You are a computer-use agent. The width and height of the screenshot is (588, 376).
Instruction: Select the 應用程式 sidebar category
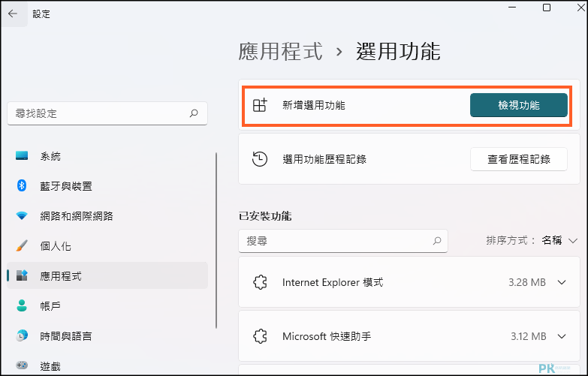coord(107,275)
